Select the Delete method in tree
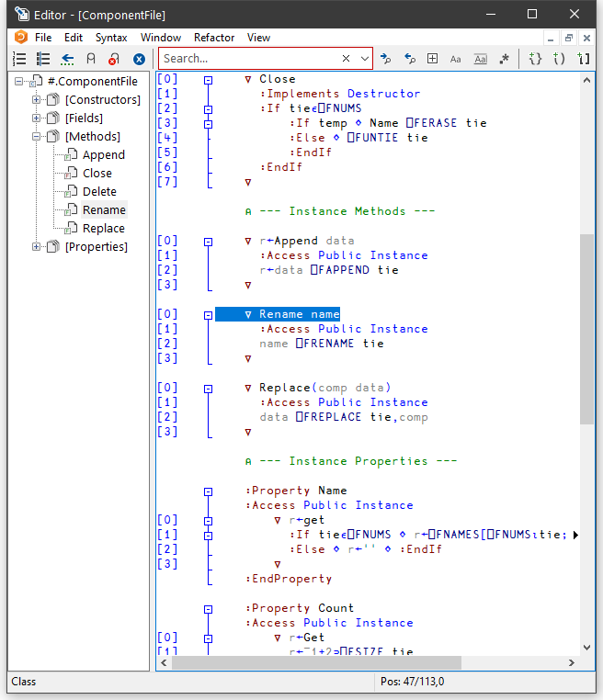 click(99, 191)
